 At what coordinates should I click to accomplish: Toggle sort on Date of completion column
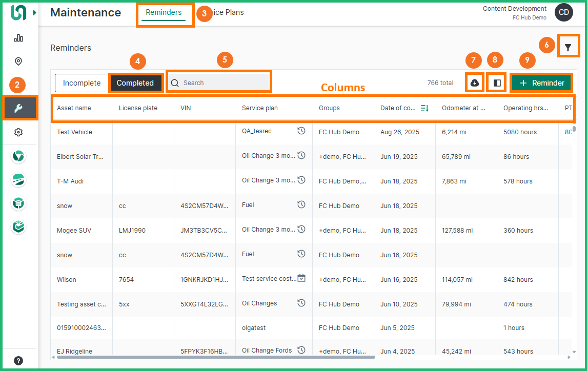coord(424,108)
